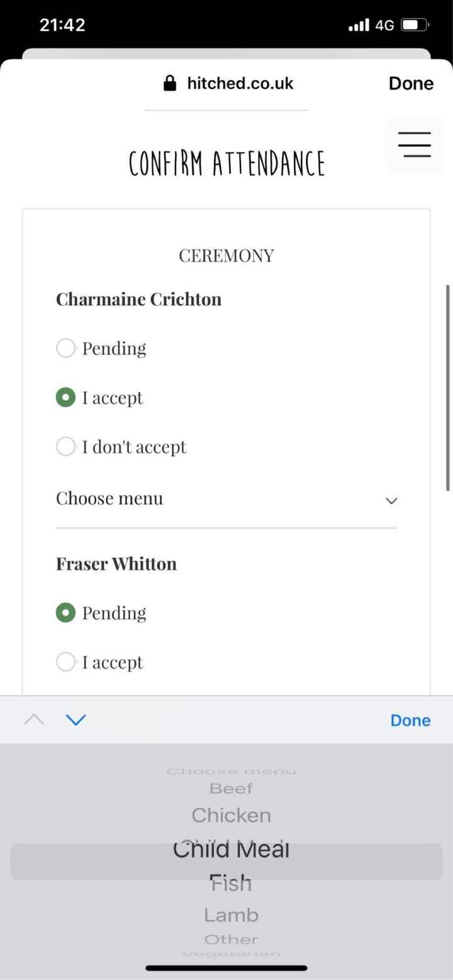Select 'Child Meal' in the picker wheel
453x980 pixels.
(x=231, y=848)
